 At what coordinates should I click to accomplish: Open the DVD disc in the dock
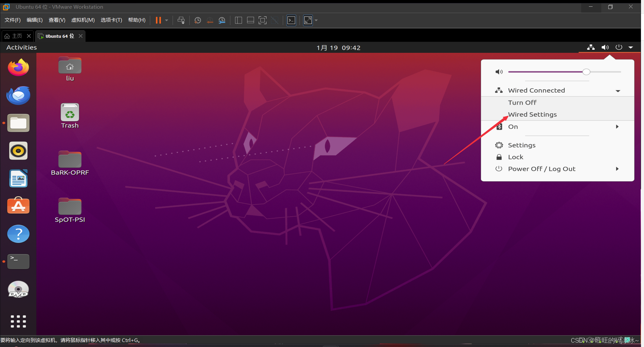tap(18, 290)
